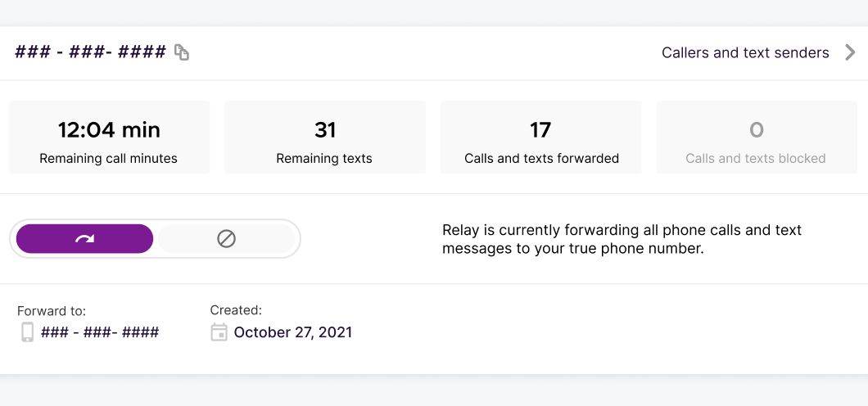Click the 17 forwarded count
The width and height of the screenshot is (868, 406).
540,129
